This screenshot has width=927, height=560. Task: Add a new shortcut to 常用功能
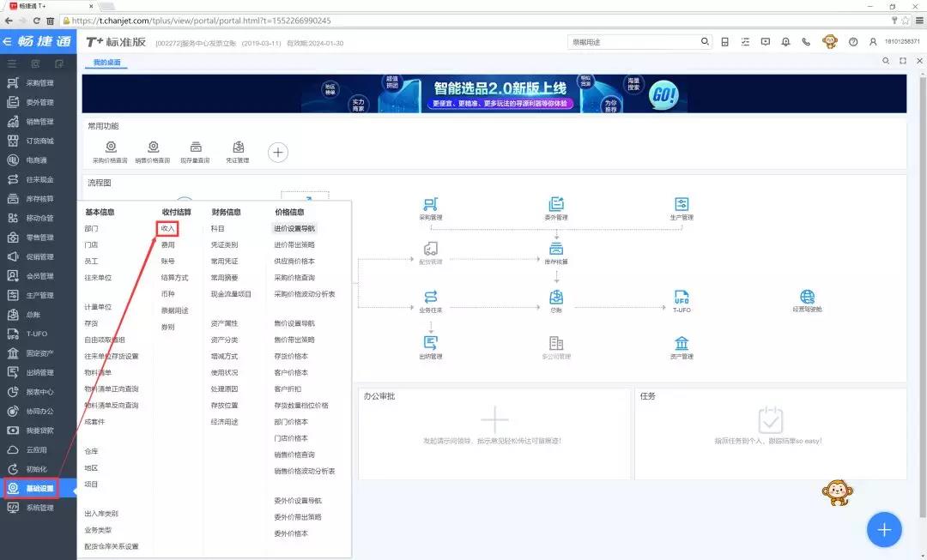click(278, 153)
